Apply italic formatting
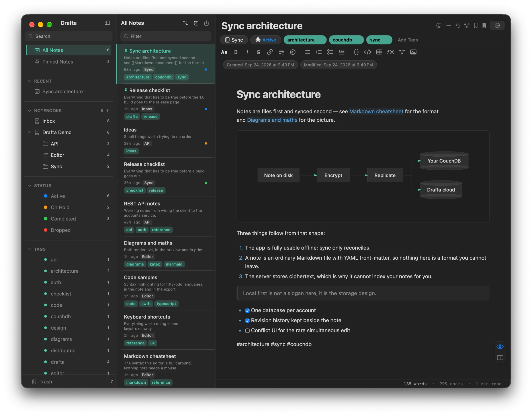This screenshot has width=532, height=416. (x=247, y=52)
